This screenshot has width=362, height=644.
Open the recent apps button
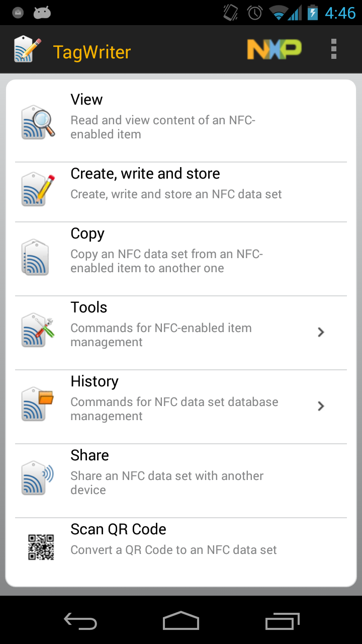click(282, 622)
